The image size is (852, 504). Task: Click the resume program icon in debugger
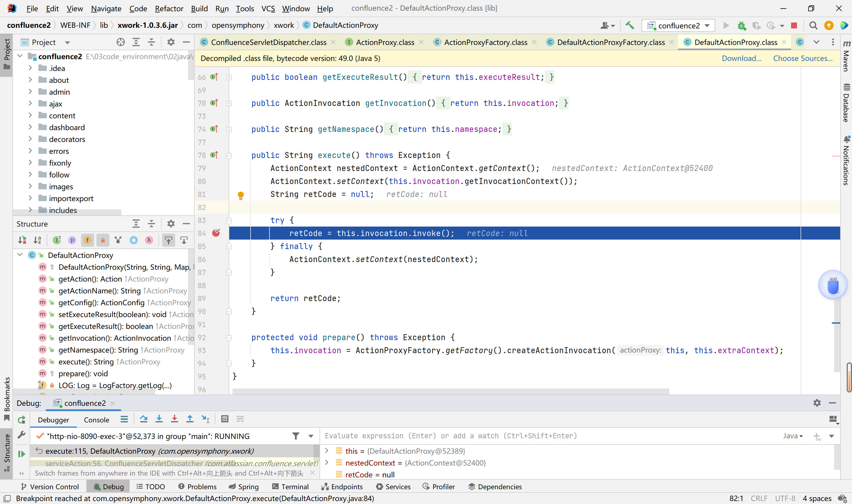(x=22, y=454)
